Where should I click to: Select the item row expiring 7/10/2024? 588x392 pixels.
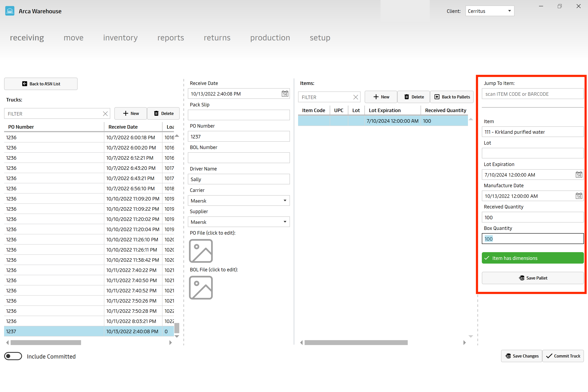click(383, 121)
